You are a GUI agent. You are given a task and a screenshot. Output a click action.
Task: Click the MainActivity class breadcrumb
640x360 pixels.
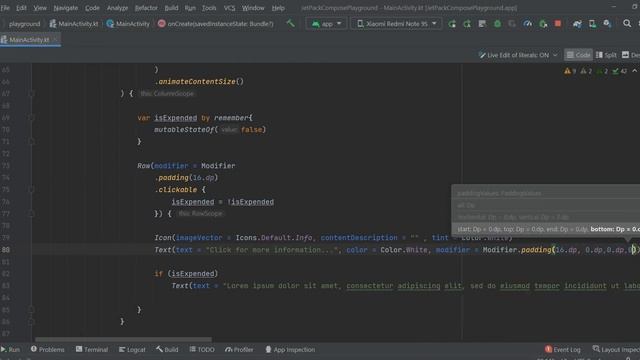click(128, 24)
